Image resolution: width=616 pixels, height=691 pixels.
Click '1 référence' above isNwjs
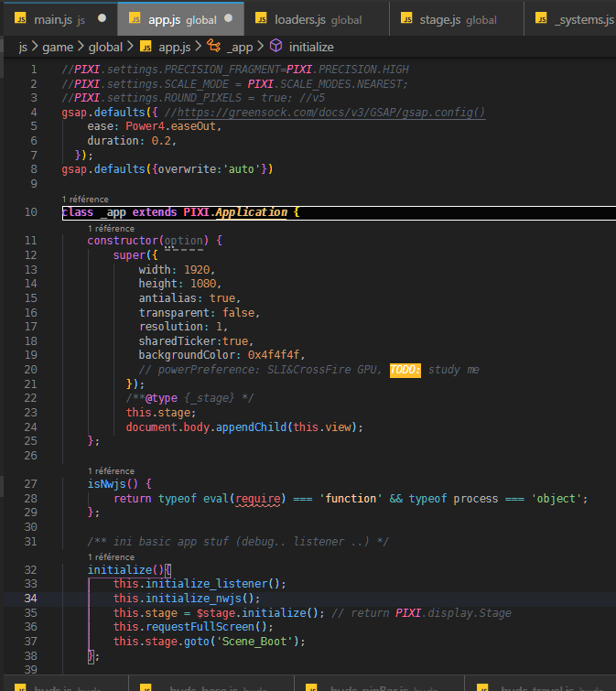point(111,470)
